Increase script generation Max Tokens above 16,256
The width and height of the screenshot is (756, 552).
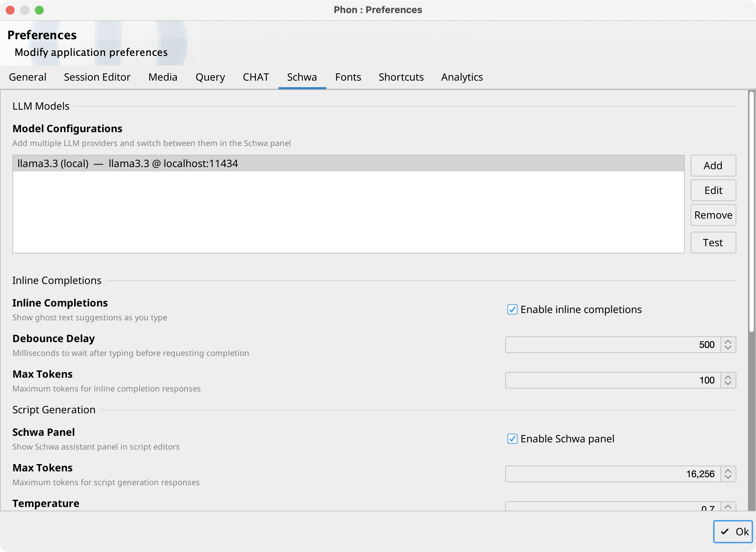[x=728, y=471]
